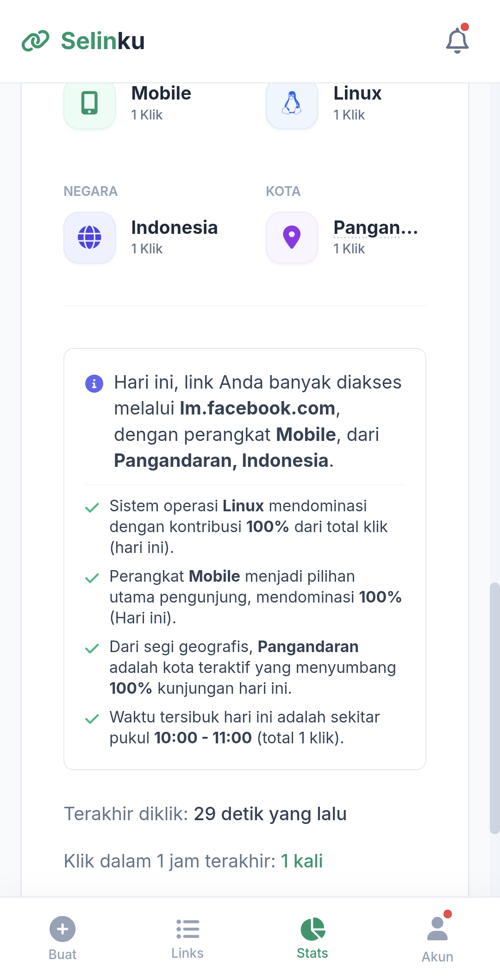Viewport: 500px width, 980px height.
Task: Select the Indonesia country label
Action: coord(174,227)
